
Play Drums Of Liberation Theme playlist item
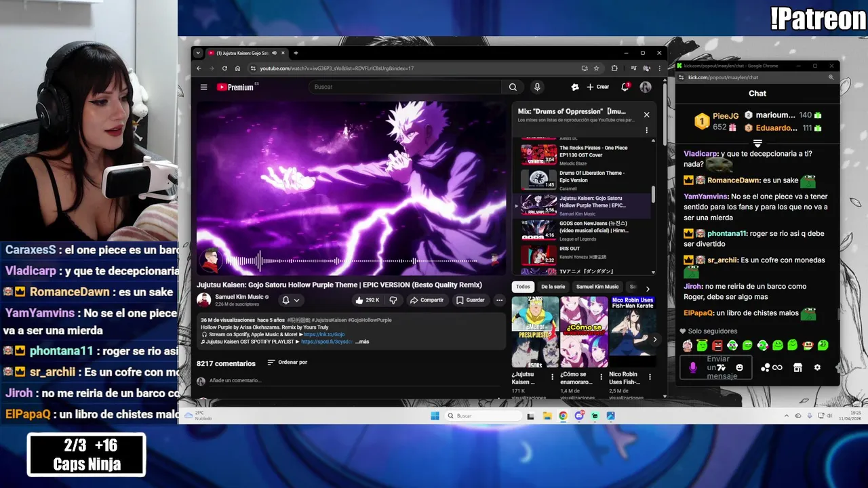583,180
